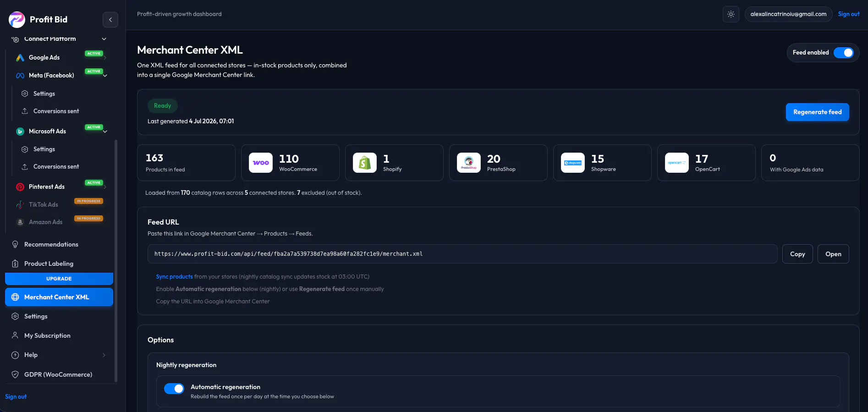Sign out using the top-right link
Screen dimensions: 868x412
click(849, 14)
